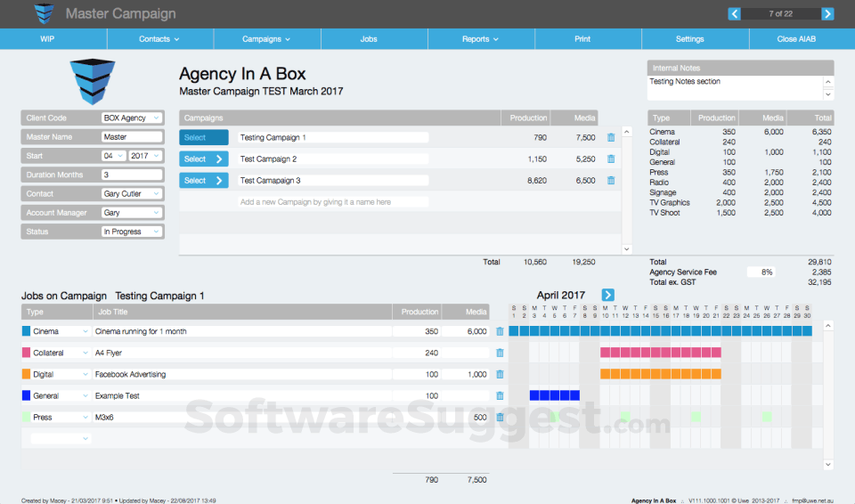This screenshot has height=504, width=855.
Task: Click the Cinema blue color swatch
Action: [26, 331]
